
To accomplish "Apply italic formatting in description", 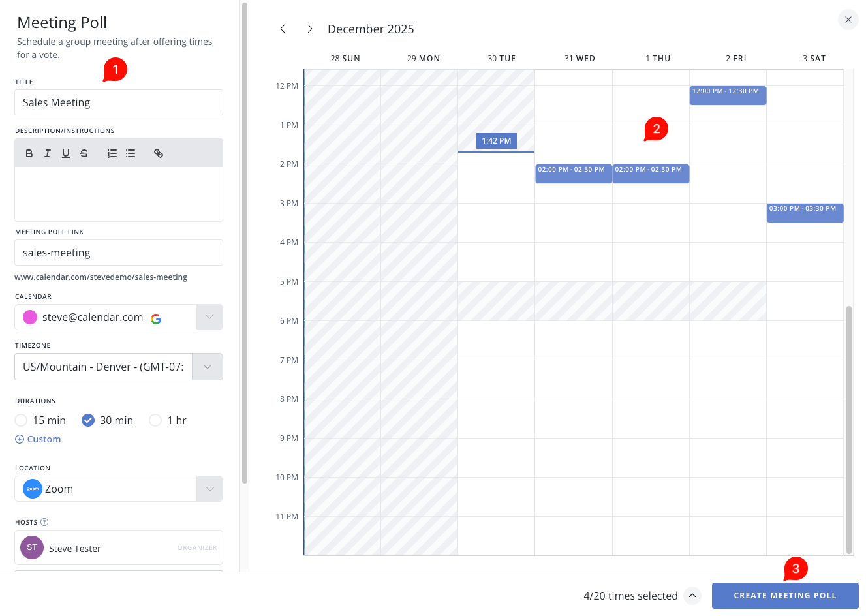I will pyautogui.click(x=48, y=153).
